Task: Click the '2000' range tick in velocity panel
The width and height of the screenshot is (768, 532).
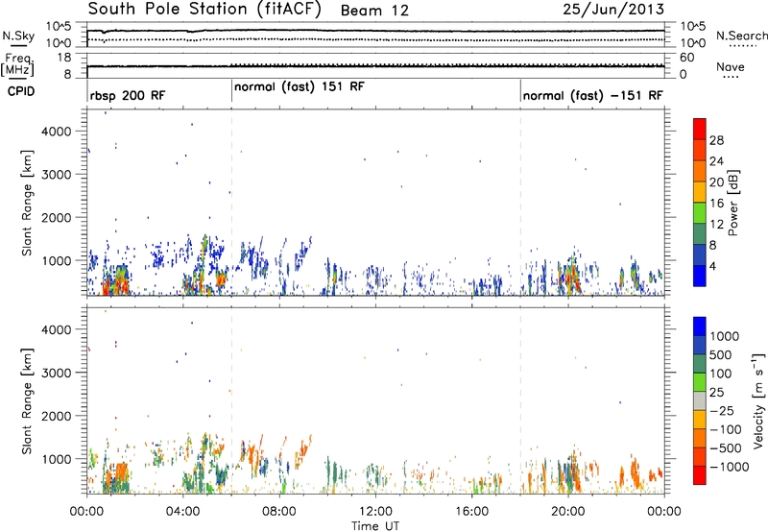Action: click(57, 416)
